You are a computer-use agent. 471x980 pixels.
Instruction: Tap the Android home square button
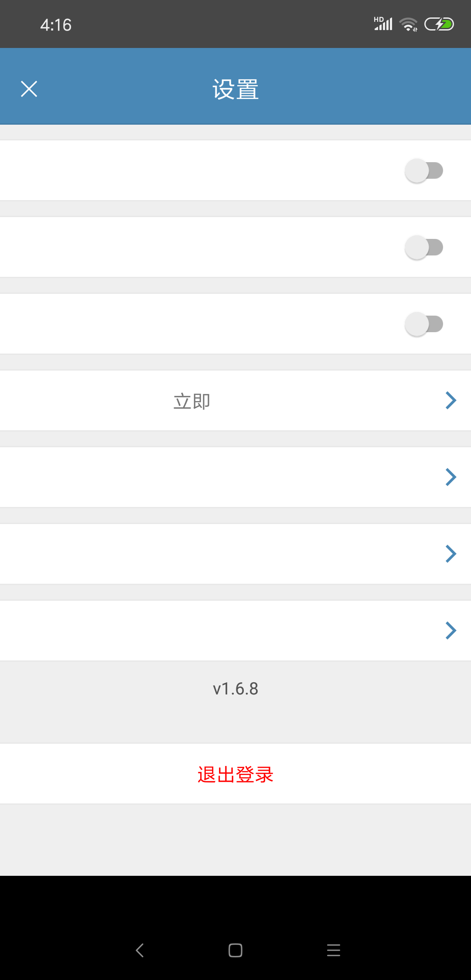pos(235,950)
